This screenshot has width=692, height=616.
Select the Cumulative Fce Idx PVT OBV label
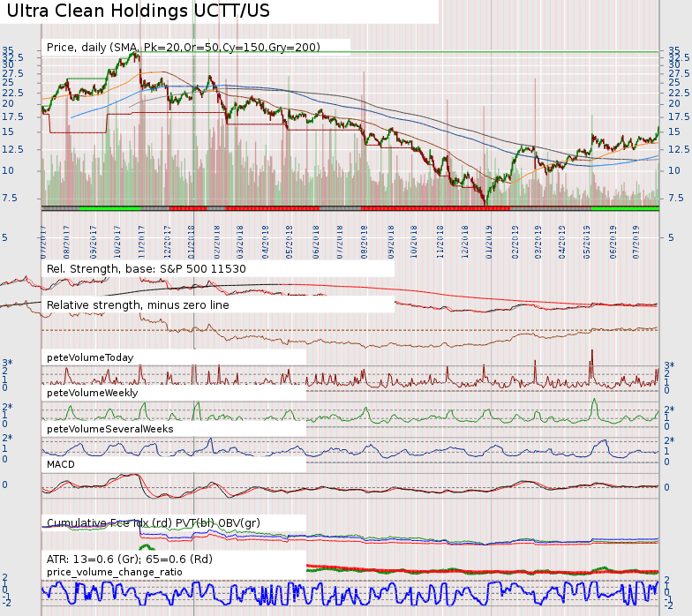click(x=154, y=522)
